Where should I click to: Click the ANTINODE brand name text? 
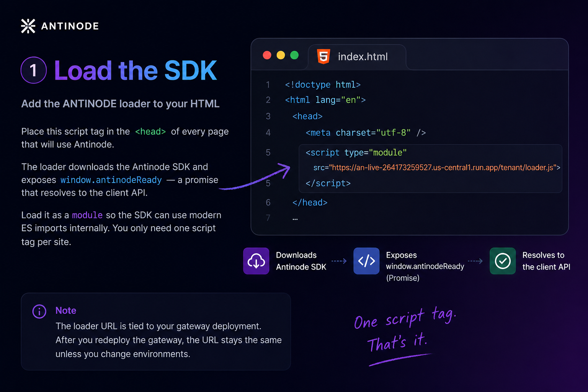click(70, 26)
